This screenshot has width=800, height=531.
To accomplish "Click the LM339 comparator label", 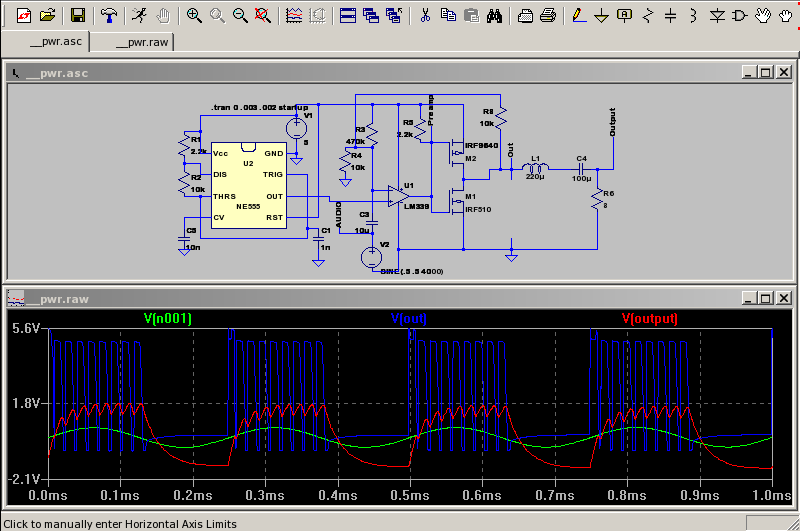I will pyautogui.click(x=416, y=207).
